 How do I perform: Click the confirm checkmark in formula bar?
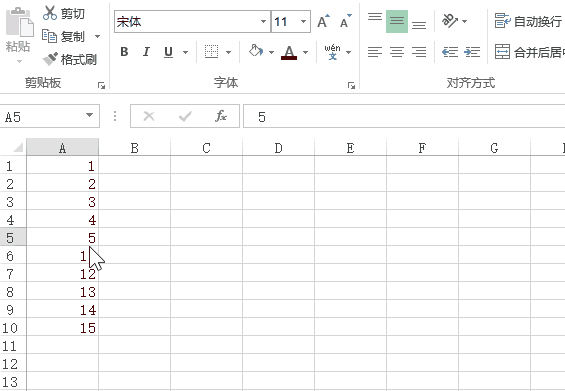pyautogui.click(x=185, y=116)
